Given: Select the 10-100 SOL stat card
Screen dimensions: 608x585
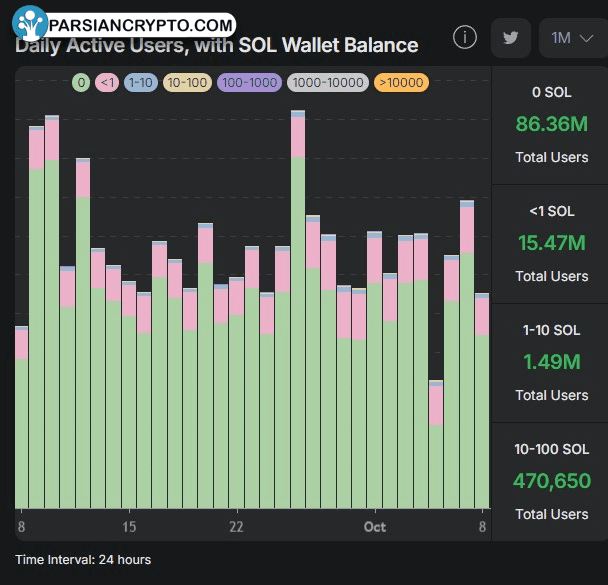Looking at the screenshot, I should point(550,482).
